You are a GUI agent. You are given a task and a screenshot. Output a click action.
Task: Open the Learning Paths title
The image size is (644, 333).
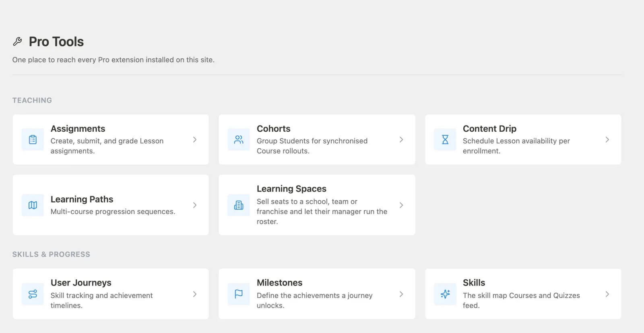82,199
